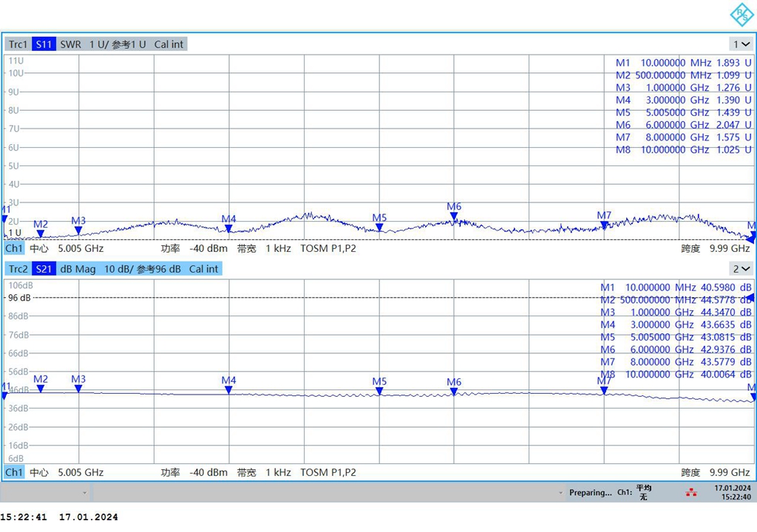Click marker M3 on the SWR trace

pos(78,230)
